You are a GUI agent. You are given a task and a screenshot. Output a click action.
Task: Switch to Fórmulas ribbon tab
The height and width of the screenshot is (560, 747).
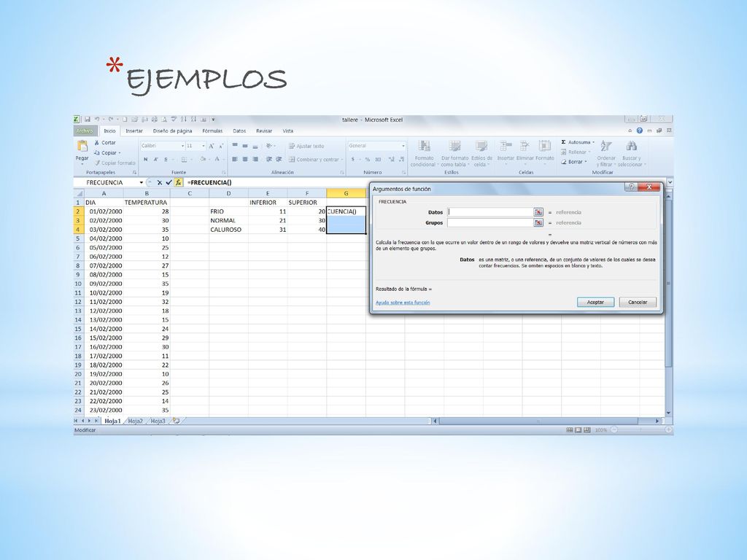coord(212,131)
